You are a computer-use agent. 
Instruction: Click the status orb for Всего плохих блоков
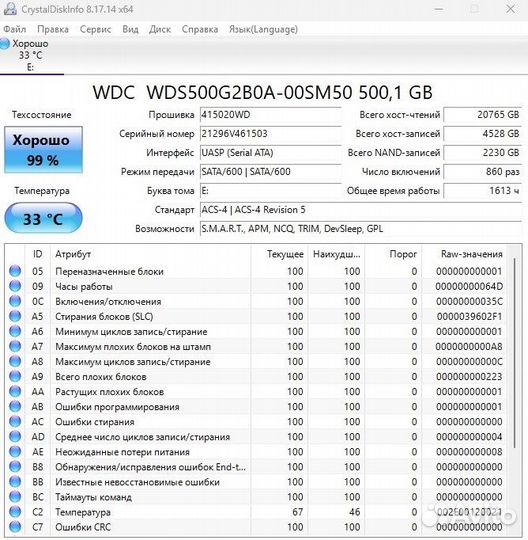15,376
